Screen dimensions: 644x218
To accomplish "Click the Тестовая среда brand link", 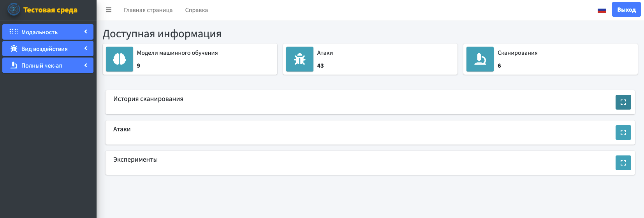I will point(50,10).
